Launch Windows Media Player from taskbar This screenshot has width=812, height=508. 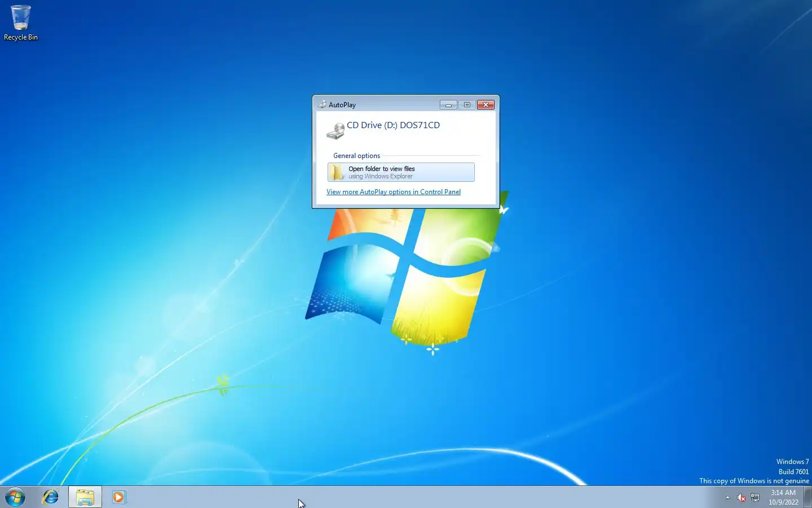coord(118,497)
